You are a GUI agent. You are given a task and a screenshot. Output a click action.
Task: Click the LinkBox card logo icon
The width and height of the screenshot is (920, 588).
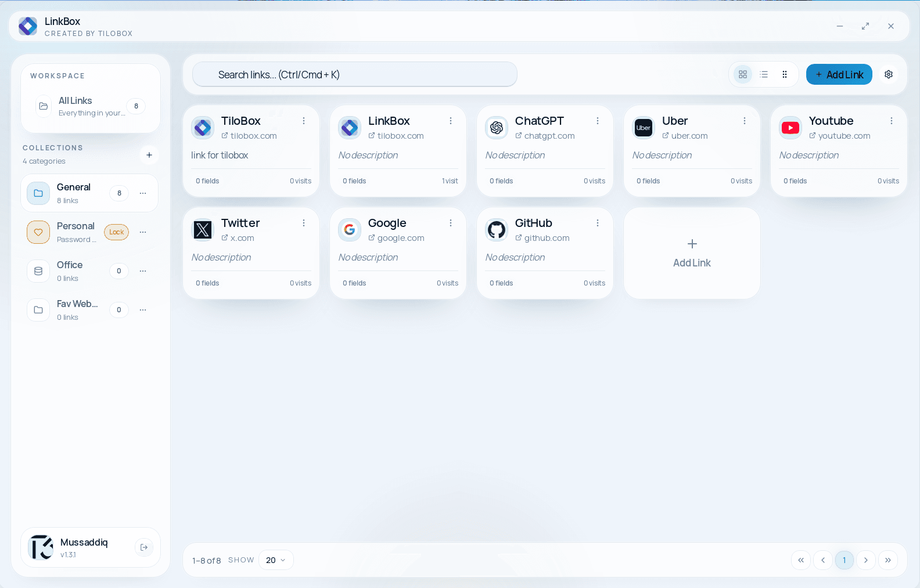click(x=350, y=128)
